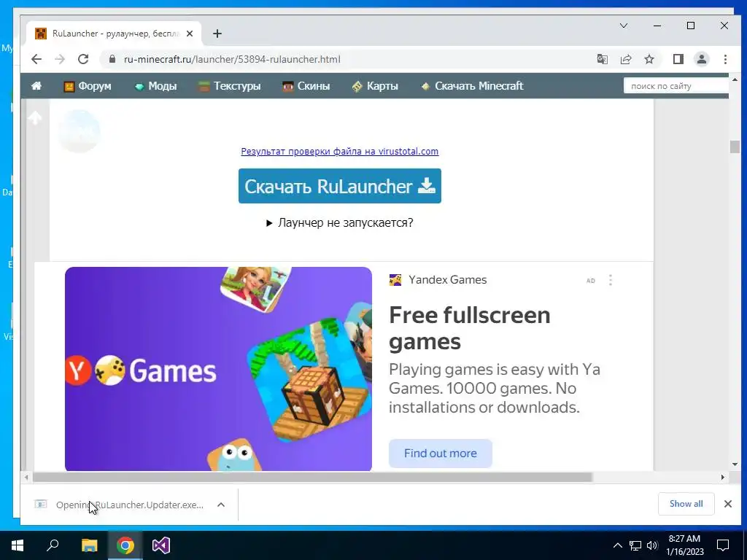Show hidden system tray icons

pyautogui.click(x=617, y=545)
